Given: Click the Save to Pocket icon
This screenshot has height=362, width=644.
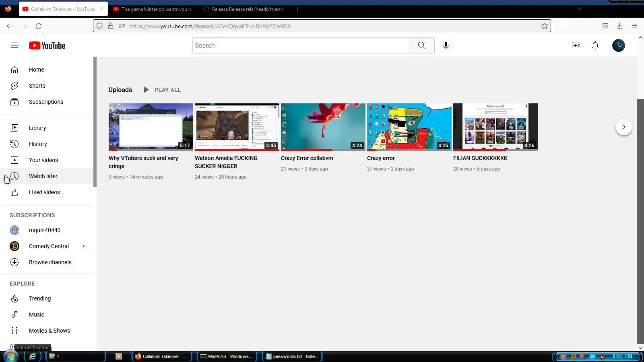Looking at the screenshot, I should [605, 26].
